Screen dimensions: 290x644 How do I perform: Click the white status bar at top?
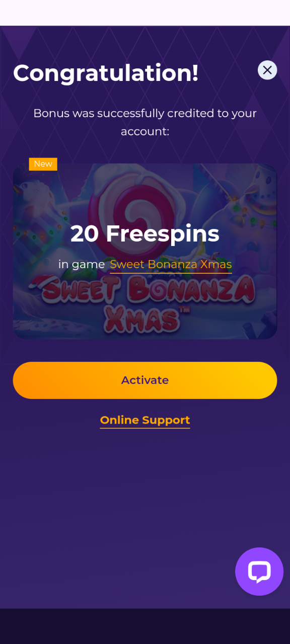pyautogui.click(x=145, y=13)
